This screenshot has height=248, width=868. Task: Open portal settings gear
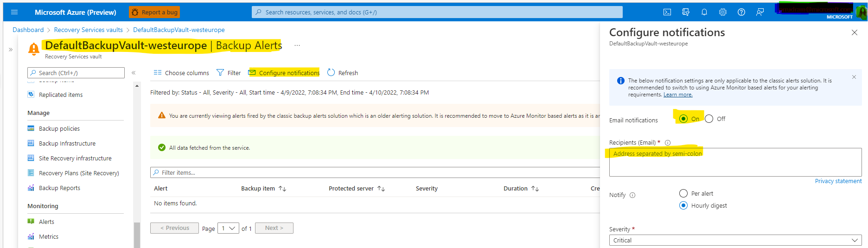[x=723, y=12]
